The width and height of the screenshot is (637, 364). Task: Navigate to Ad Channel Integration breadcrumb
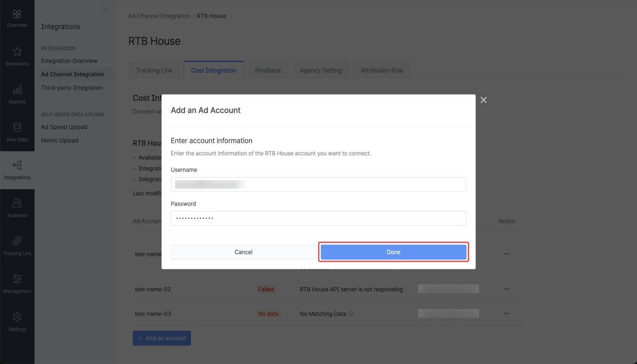tap(159, 16)
